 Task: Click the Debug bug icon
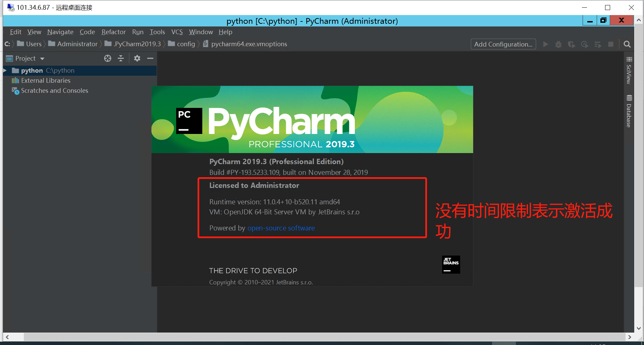(558, 44)
